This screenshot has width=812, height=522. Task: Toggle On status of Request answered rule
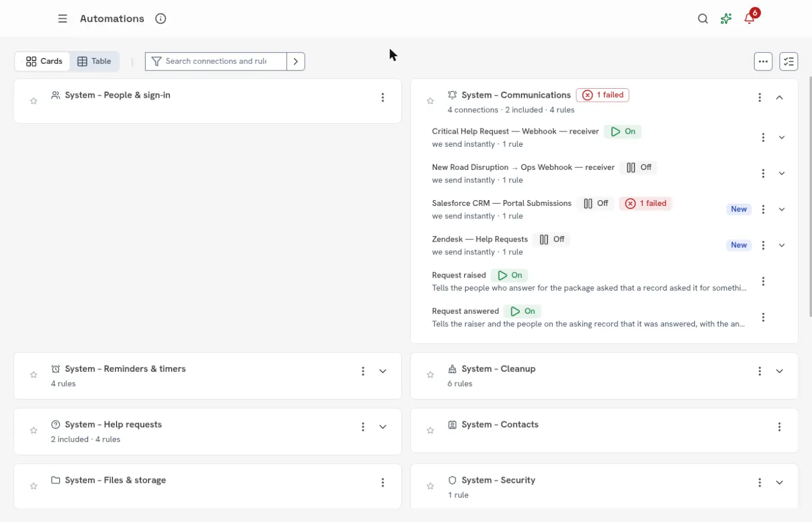[x=523, y=311]
